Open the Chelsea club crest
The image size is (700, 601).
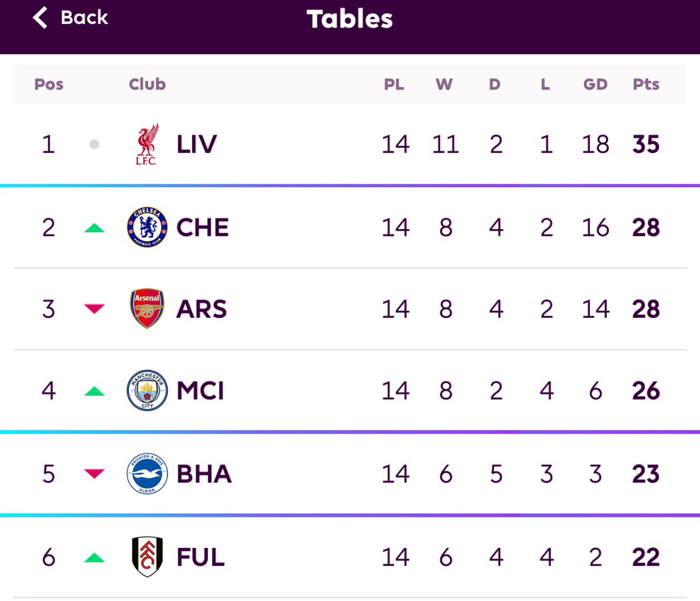click(147, 227)
